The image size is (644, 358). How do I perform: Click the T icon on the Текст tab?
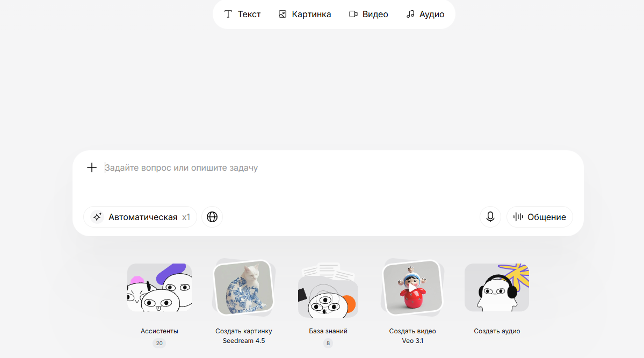click(228, 14)
